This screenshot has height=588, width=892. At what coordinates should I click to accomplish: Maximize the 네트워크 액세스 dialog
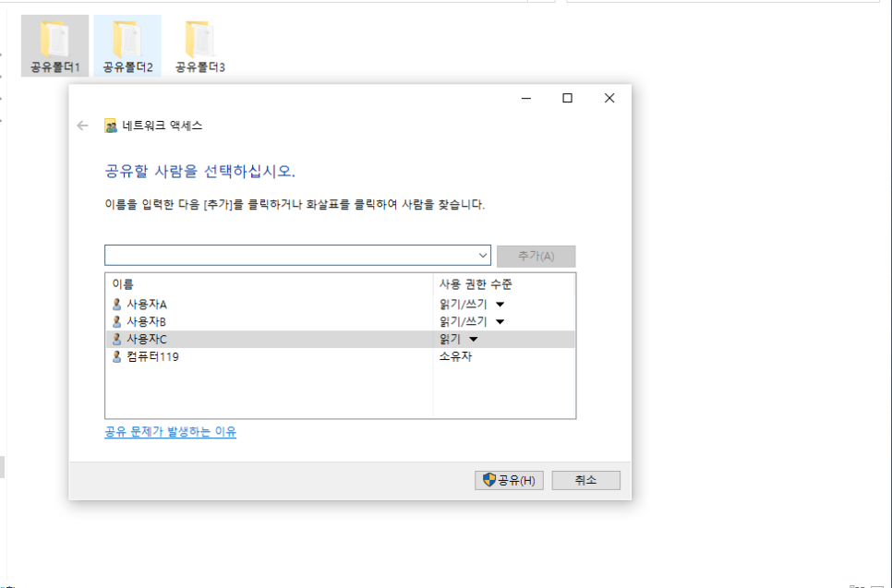(567, 98)
